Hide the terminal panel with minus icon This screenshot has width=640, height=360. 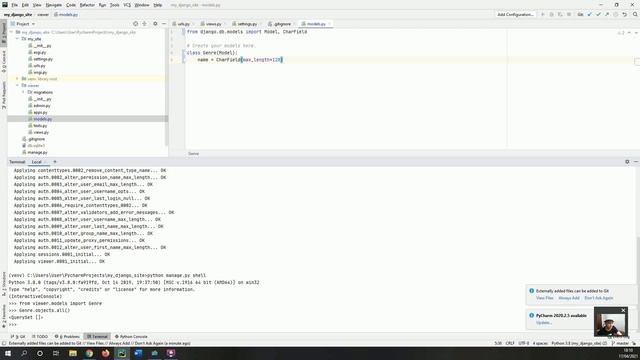(636, 162)
